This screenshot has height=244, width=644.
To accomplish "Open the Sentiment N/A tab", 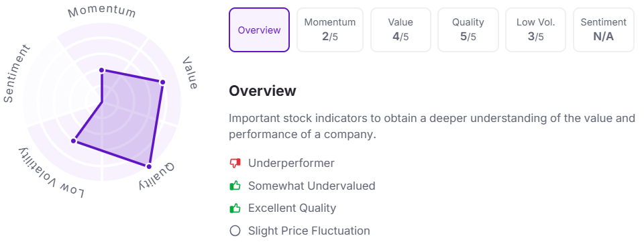I will point(603,30).
